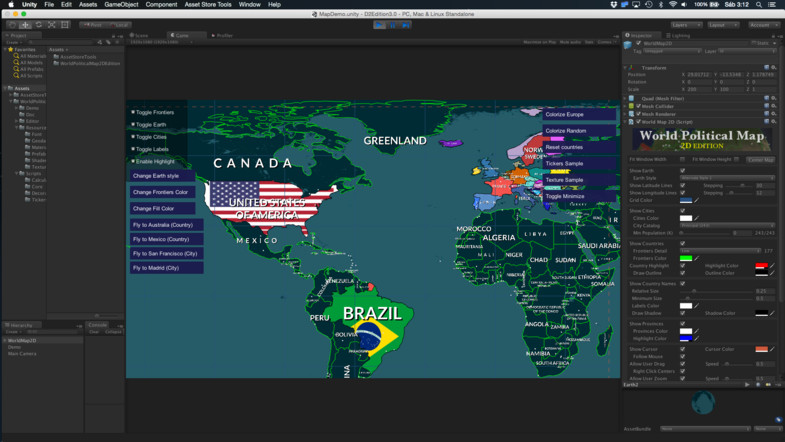Screen dimensions: 785x442
Task: Click the Wi-Fi icon in the menu bar
Action: (x=673, y=5)
